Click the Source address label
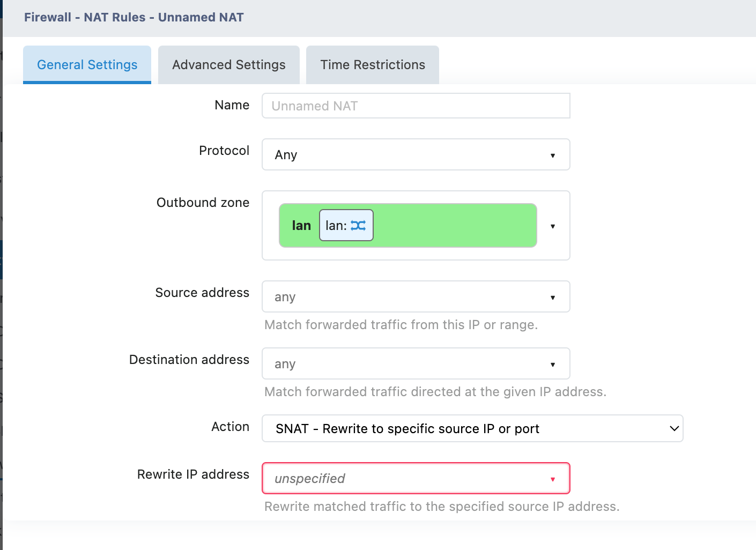756x550 pixels. 202,293
